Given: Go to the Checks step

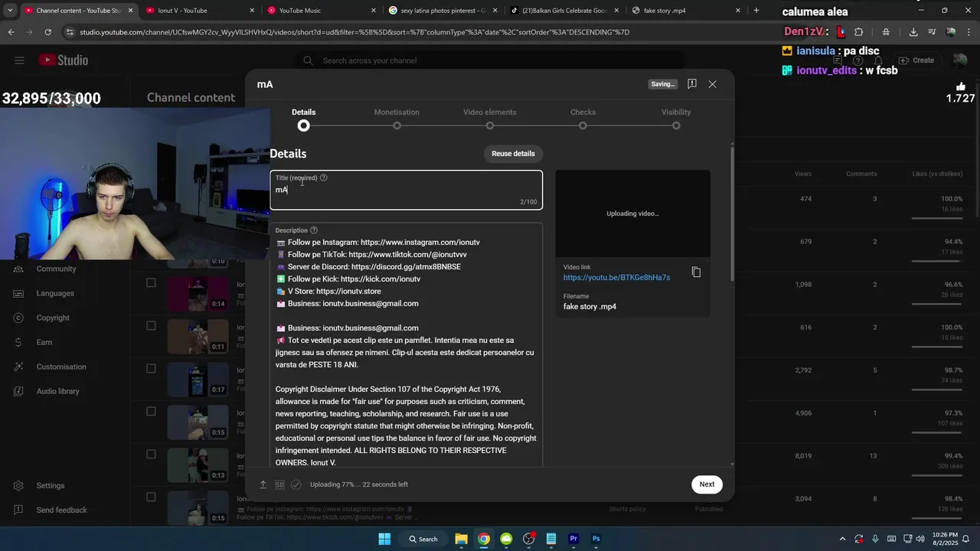Looking at the screenshot, I should 583,119.
